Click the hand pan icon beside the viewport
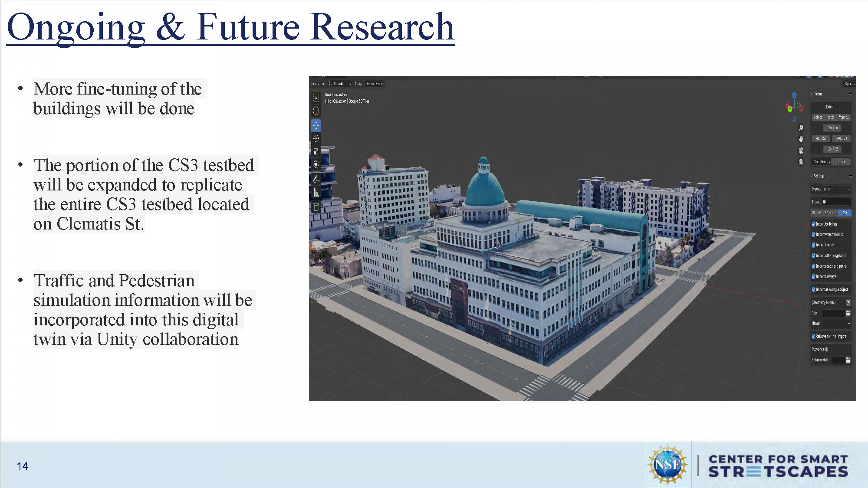The width and height of the screenshot is (868, 488). click(801, 139)
